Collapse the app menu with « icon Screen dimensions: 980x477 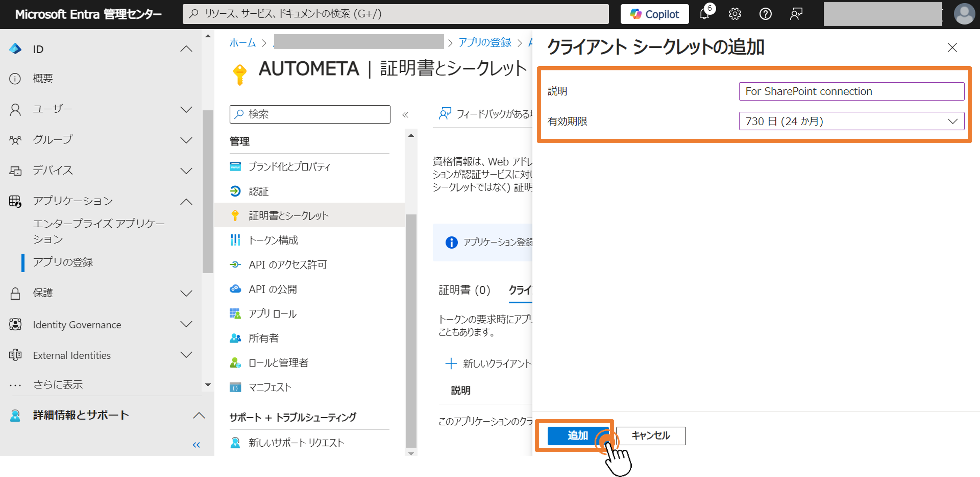click(405, 114)
